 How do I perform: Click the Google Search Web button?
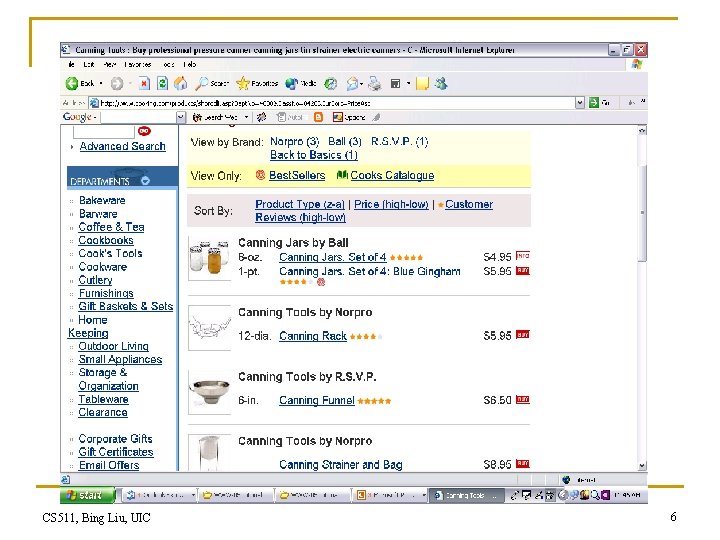[214, 117]
